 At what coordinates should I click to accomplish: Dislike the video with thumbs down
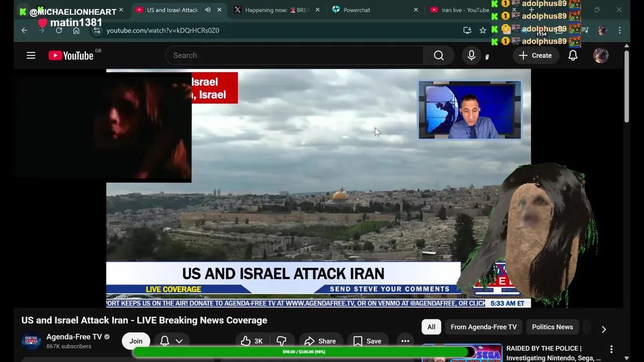[x=281, y=341]
